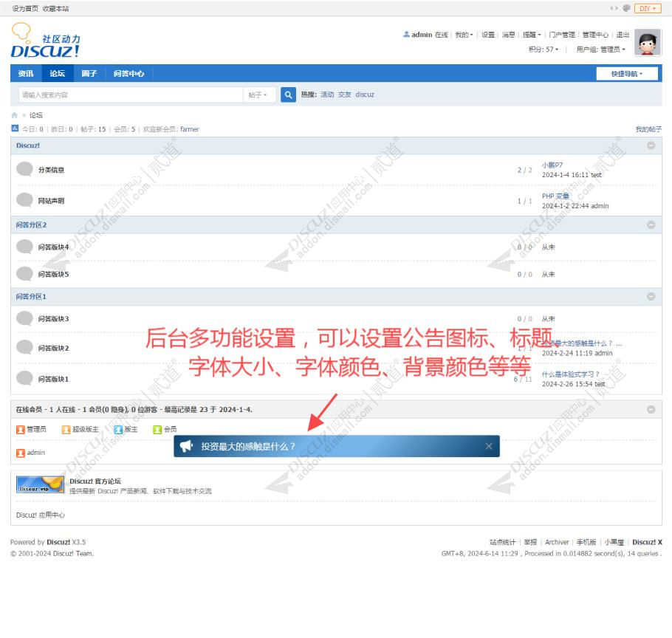This screenshot has height=638, width=672.
Task: Click the 退出 logout link
Action: [623, 35]
